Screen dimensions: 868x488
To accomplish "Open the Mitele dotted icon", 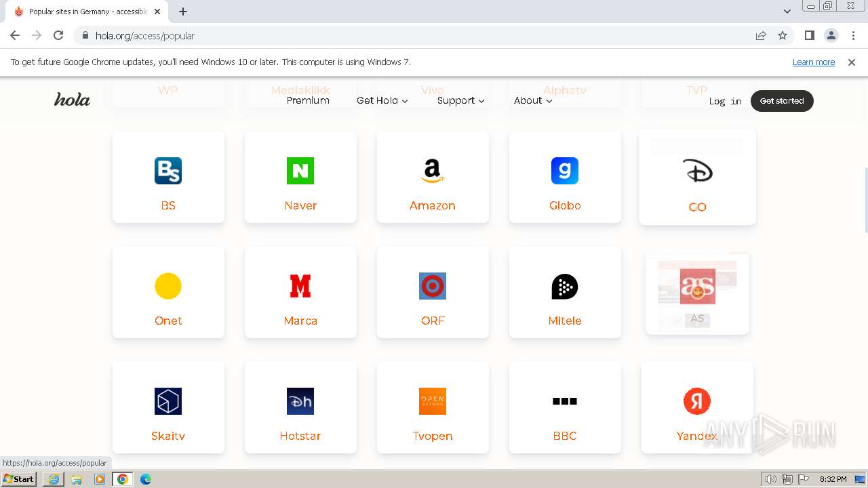I will (565, 286).
